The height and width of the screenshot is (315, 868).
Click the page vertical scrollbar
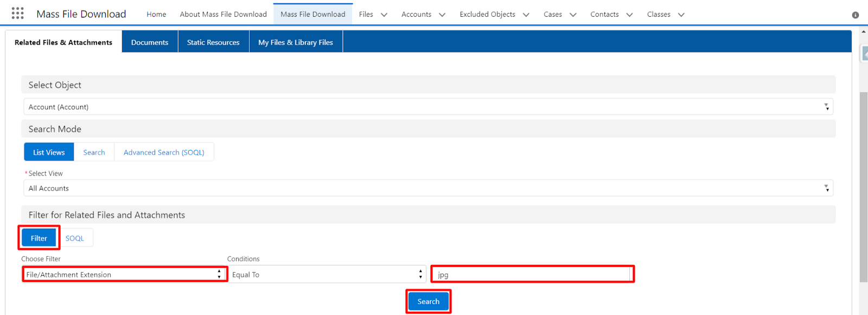pos(864,187)
